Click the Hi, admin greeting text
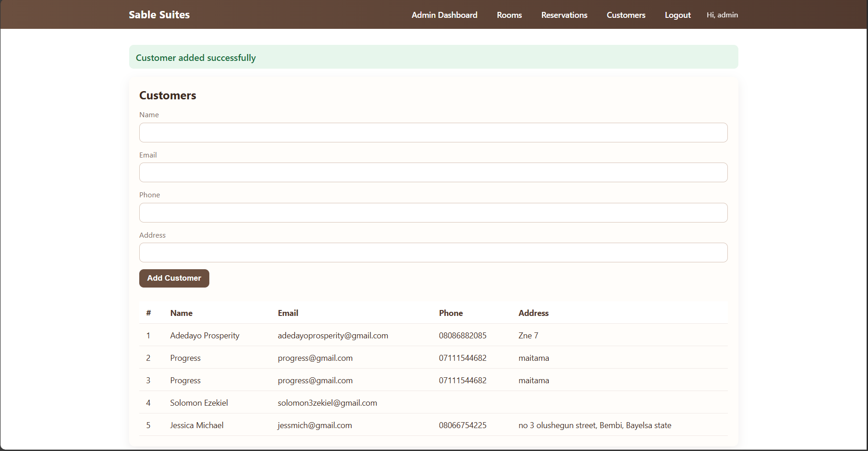 point(722,15)
